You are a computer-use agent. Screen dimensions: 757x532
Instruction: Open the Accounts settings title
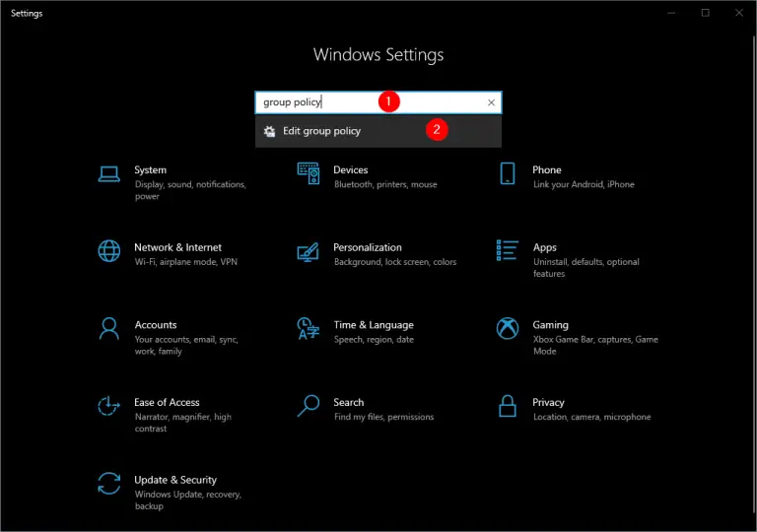click(156, 325)
